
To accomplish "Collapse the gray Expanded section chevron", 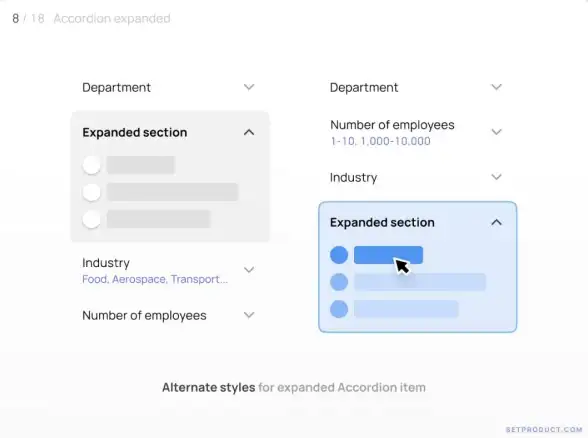I will 249,132.
